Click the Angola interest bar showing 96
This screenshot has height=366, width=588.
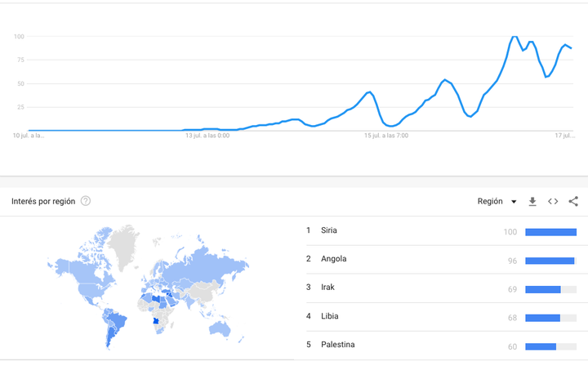(550, 261)
